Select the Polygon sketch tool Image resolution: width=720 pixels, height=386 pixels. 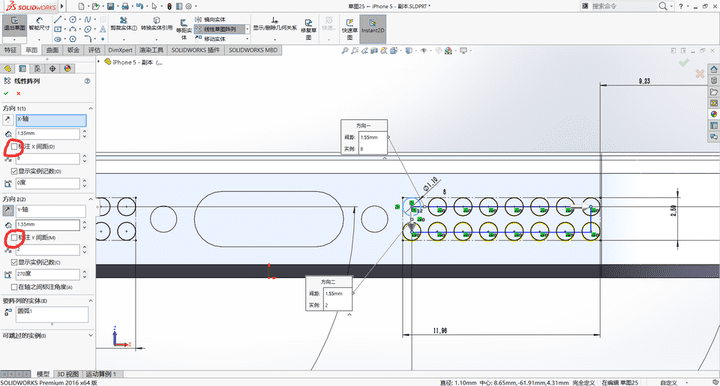click(73, 39)
